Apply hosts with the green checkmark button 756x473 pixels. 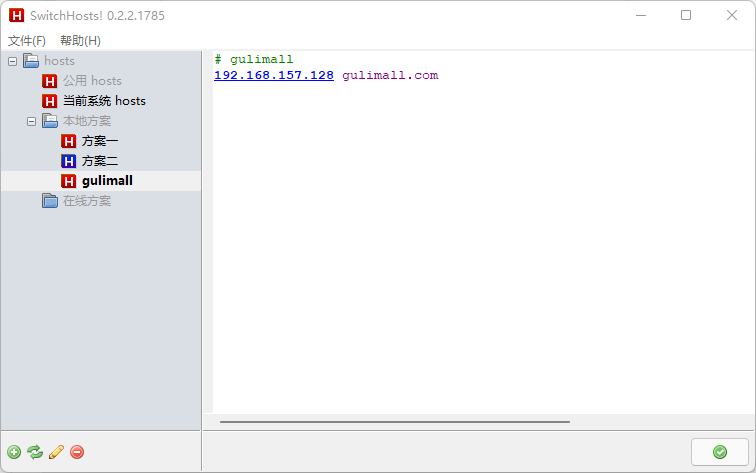tap(719, 452)
